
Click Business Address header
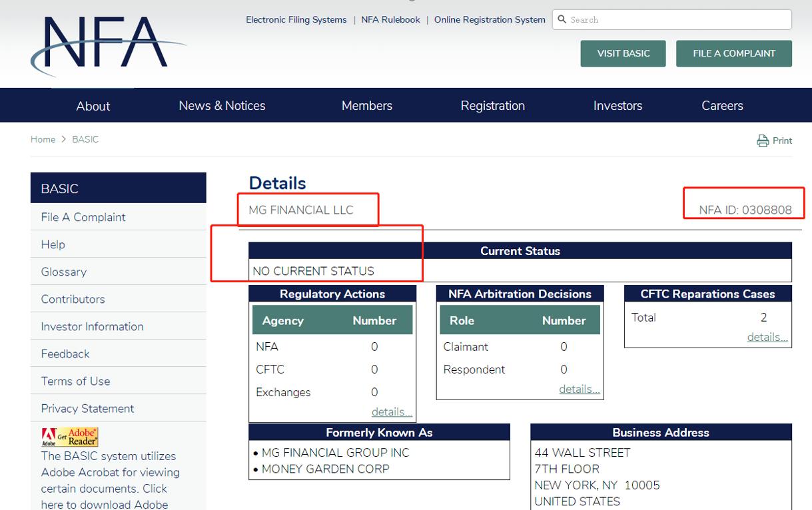coord(661,433)
